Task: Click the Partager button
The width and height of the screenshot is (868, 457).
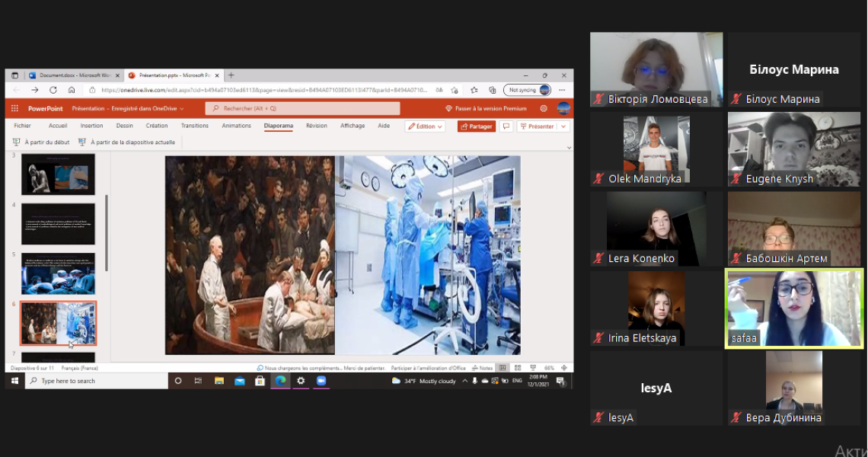Action: [x=477, y=126]
